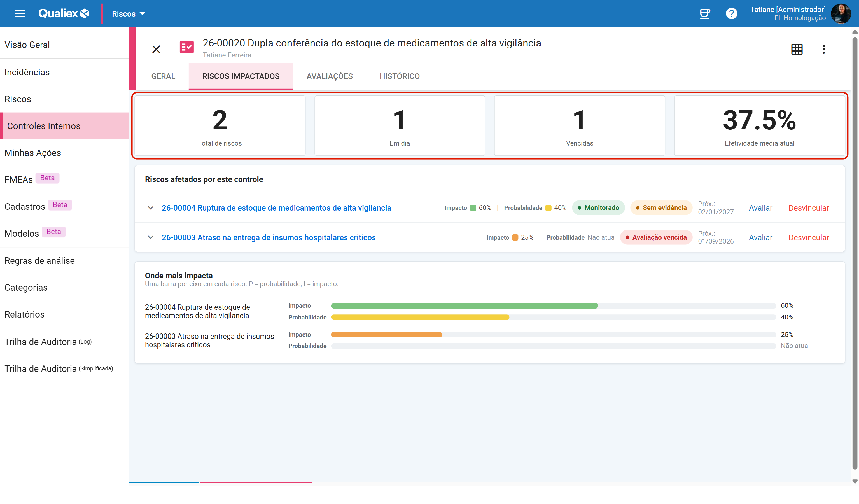Viewport: 859px width, 504px height.
Task: Click the orange 25% Impacto bar
Action: click(x=387, y=335)
